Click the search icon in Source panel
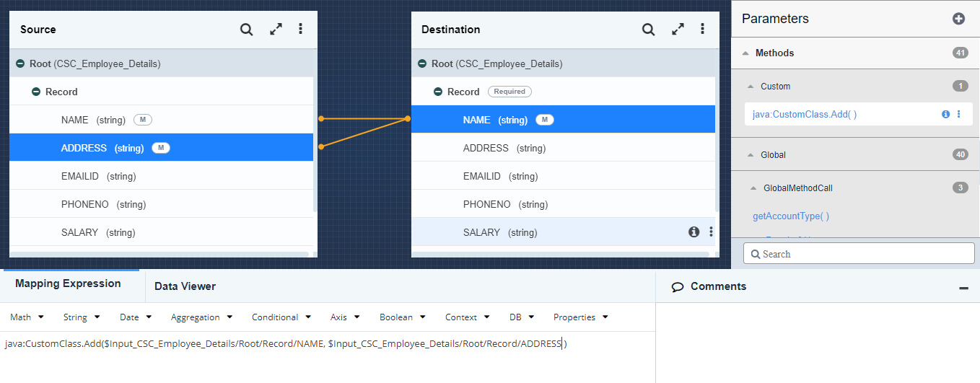 coord(246,30)
